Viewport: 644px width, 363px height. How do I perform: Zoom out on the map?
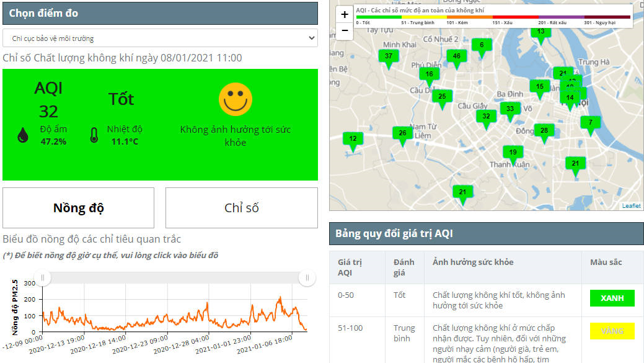click(345, 30)
